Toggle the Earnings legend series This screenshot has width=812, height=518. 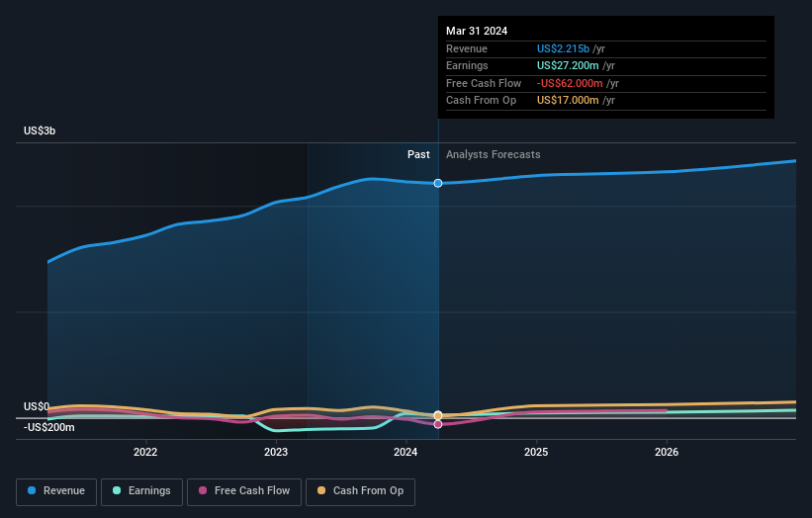click(141, 491)
